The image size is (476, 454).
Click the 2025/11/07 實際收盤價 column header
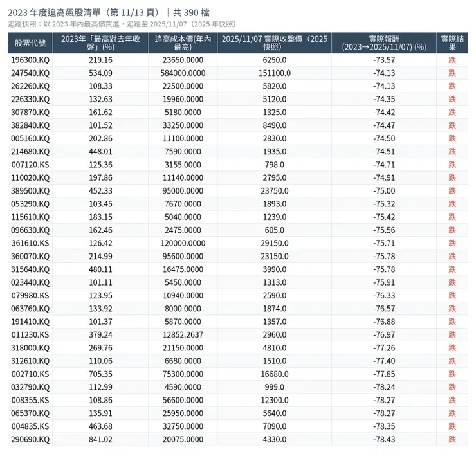point(275,43)
